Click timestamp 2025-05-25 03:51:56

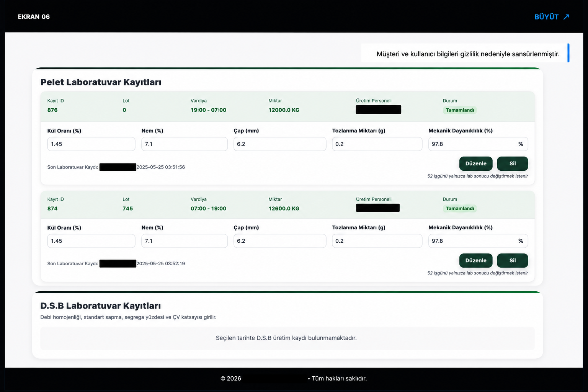161,167
